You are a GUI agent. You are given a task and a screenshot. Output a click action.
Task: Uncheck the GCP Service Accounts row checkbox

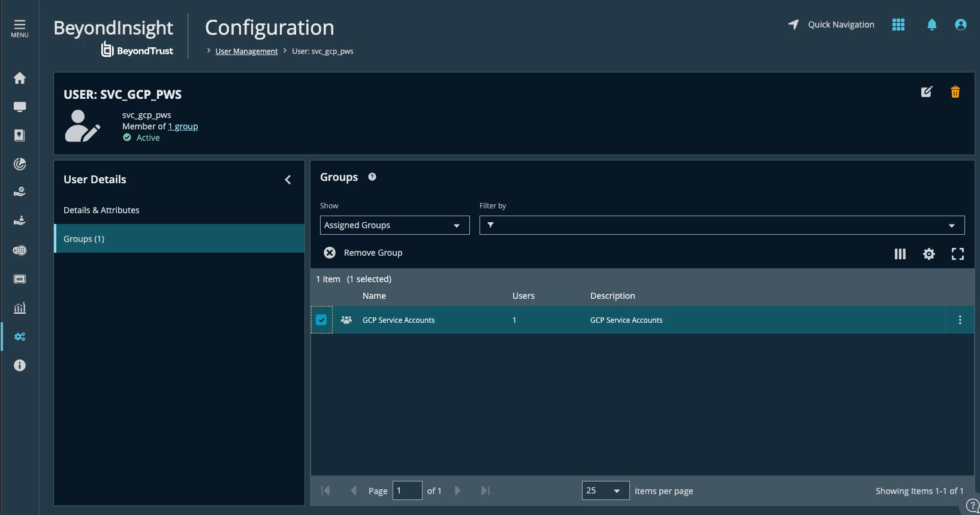pos(321,320)
